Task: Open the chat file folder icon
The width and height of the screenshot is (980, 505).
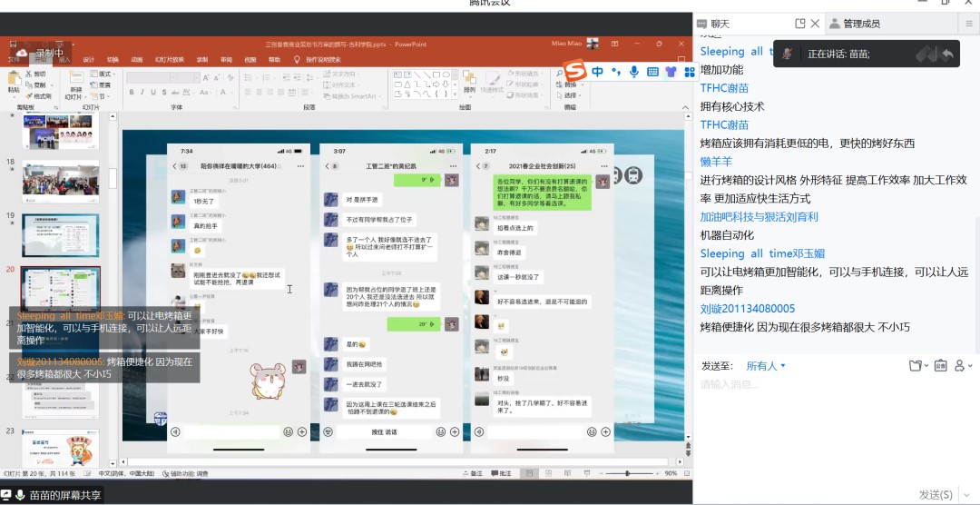Action: pyautogui.click(x=916, y=366)
